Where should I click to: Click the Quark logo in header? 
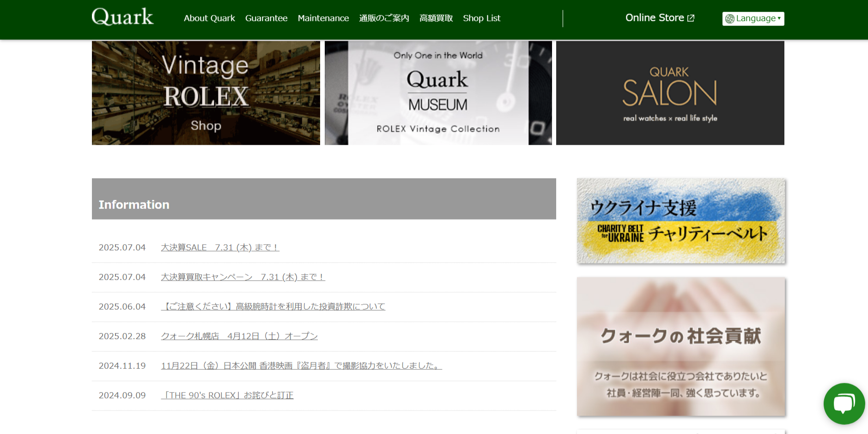122,17
